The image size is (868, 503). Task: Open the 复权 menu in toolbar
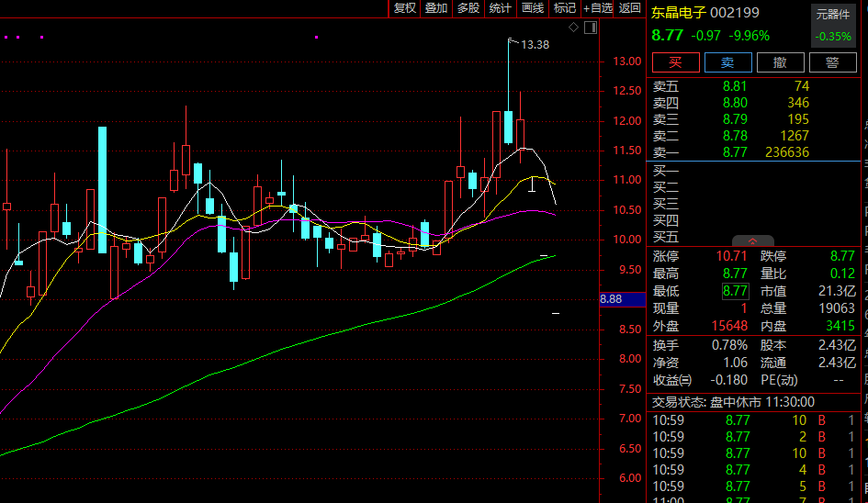click(x=405, y=8)
